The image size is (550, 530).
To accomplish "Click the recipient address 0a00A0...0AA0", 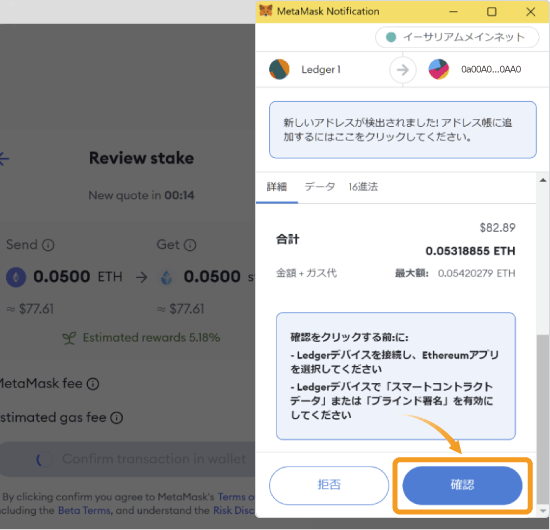I will (x=491, y=69).
